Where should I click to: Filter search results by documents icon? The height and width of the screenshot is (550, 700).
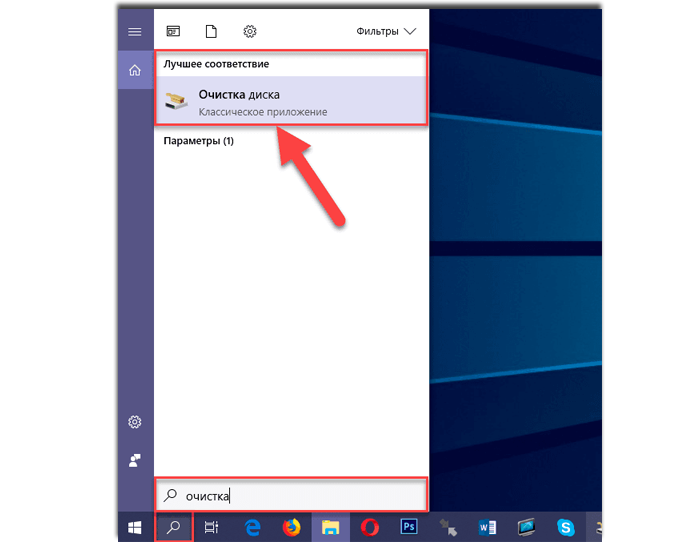click(x=211, y=32)
